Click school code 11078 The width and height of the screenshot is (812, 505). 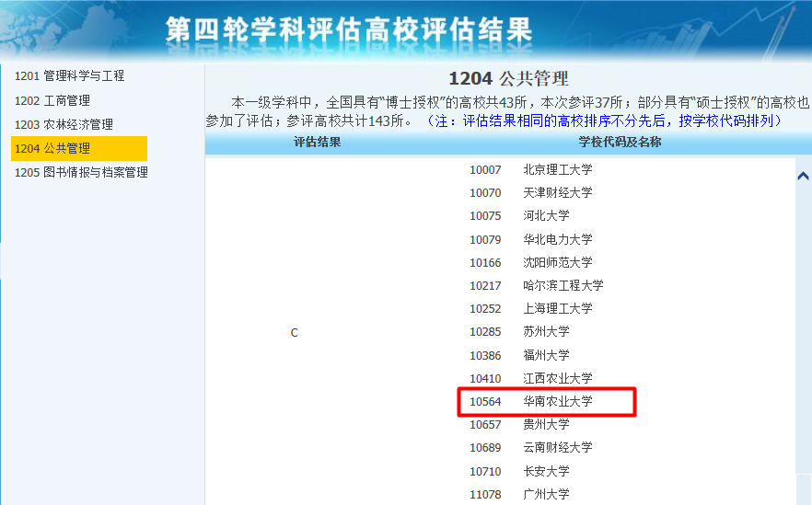[485, 495]
